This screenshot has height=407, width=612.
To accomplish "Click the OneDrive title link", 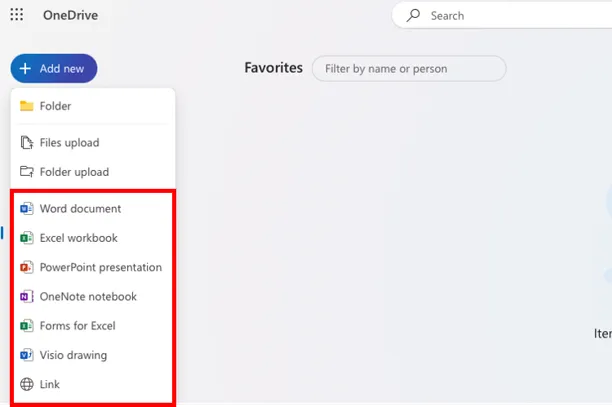I will click(x=70, y=15).
